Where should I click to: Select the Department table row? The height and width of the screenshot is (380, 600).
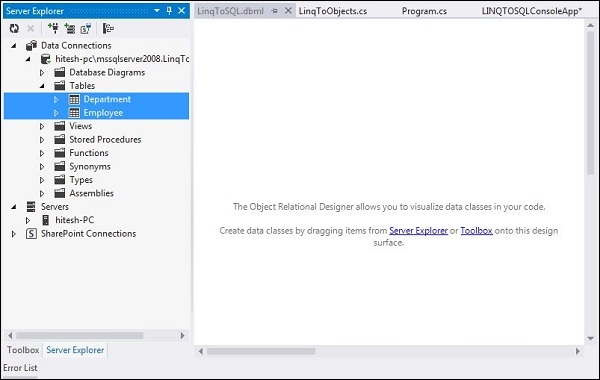point(96,99)
